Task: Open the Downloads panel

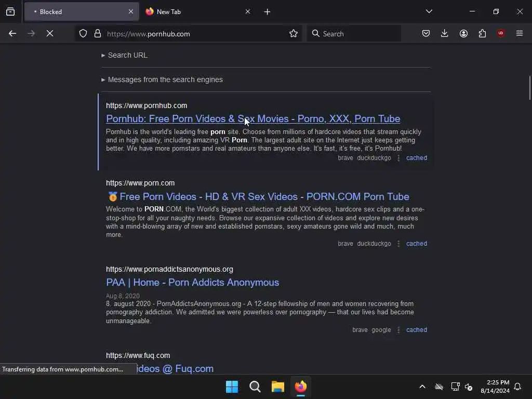Action: 445,33
